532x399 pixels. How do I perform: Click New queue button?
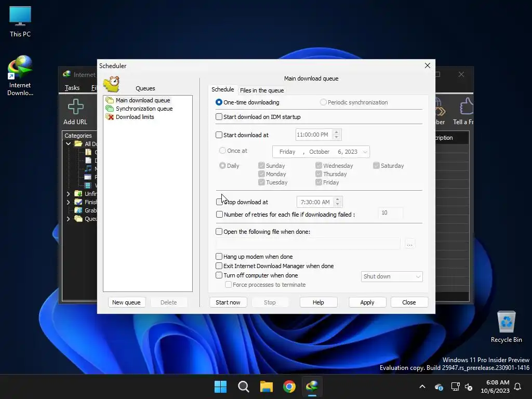point(126,302)
